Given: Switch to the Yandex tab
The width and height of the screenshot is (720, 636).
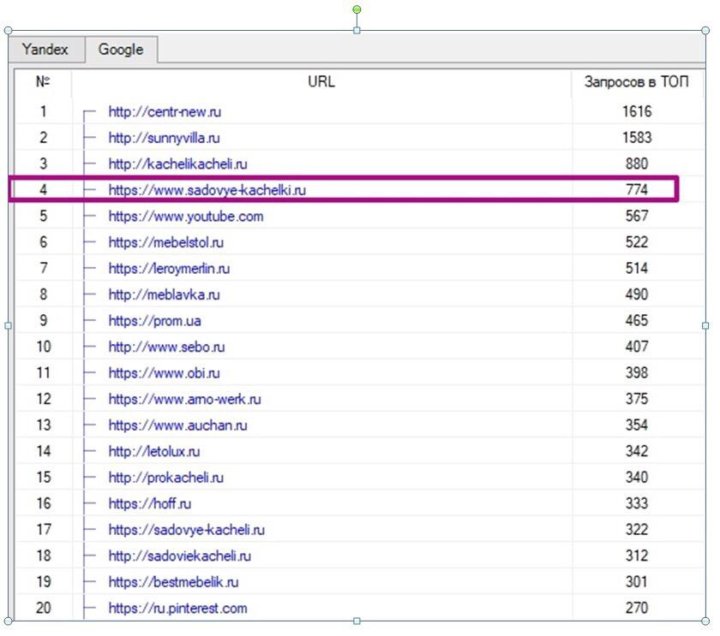Looking at the screenshot, I should coord(46,49).
